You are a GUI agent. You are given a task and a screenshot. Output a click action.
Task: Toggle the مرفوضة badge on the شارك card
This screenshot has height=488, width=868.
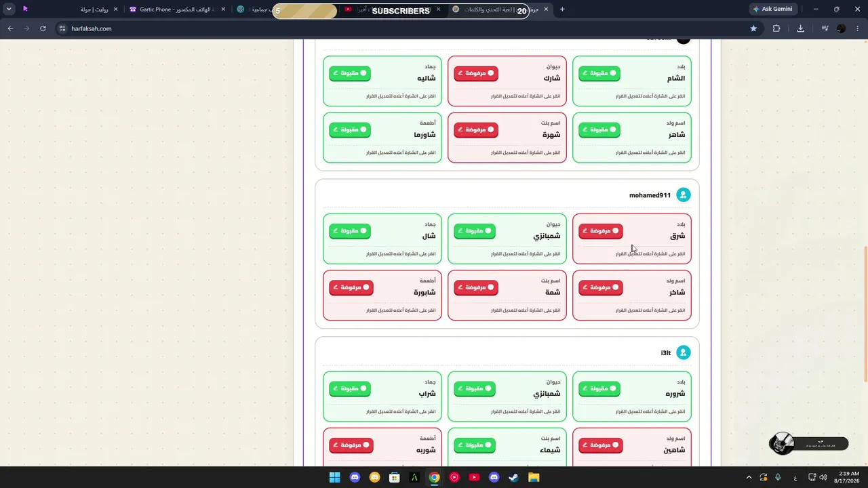475,73
